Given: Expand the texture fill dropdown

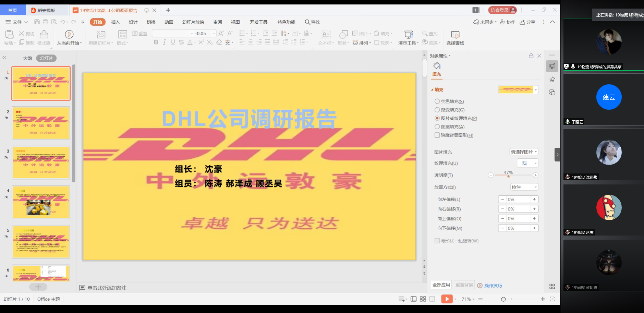Looking at the screenshot, I should coord(535,163).
